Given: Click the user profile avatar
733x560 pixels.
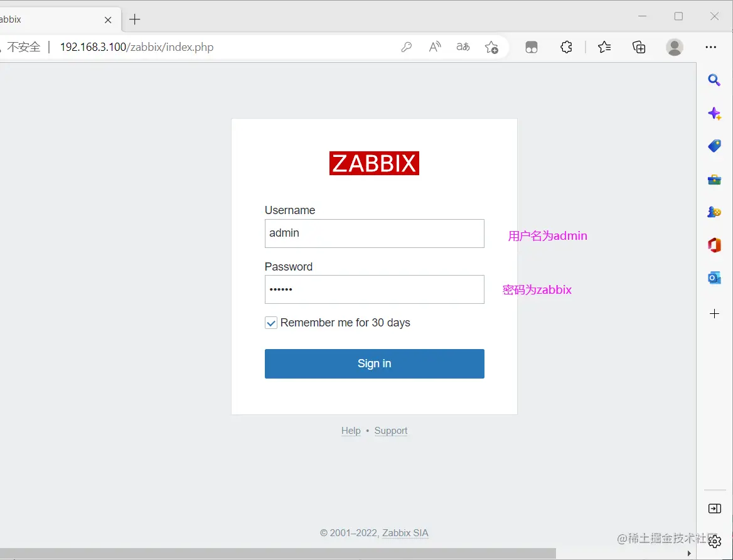Looking at the screenshot, I should (675, 47).
